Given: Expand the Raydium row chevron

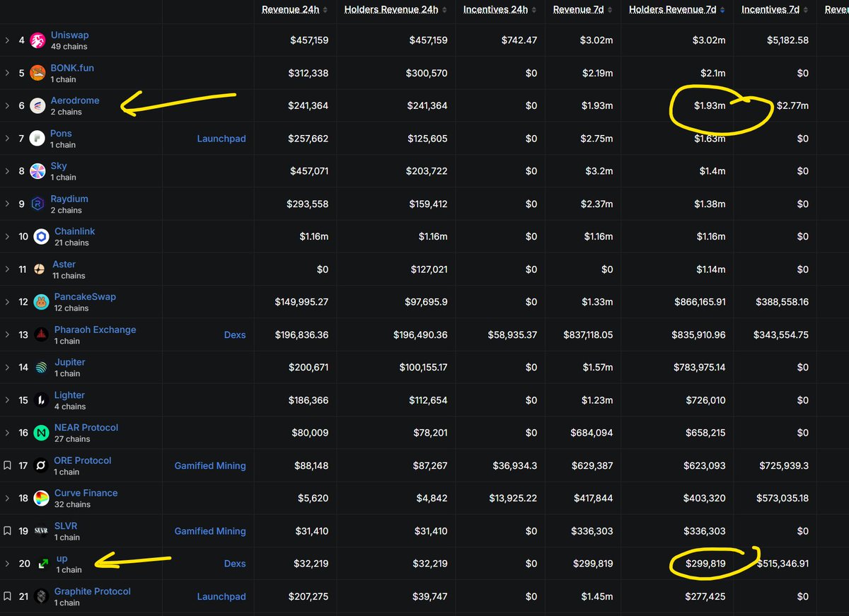Looking at the screenshot, I should (x=7, y=204).
